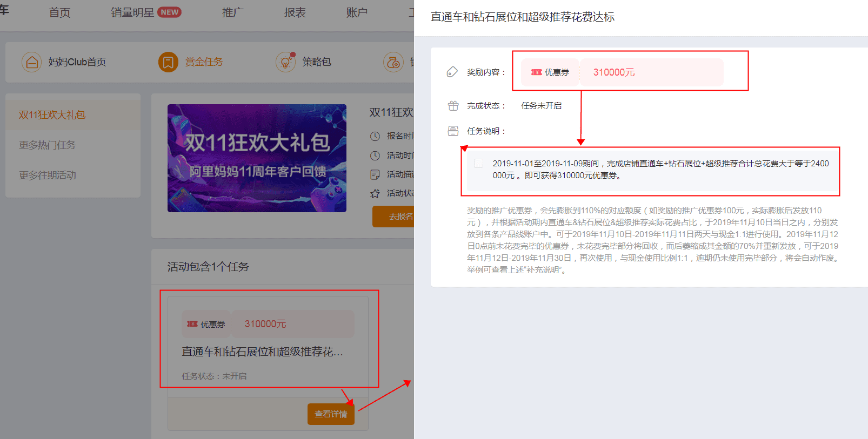The image size is (868, 439).
Task: Open the 首页 menu item
Action: [59, 12]
